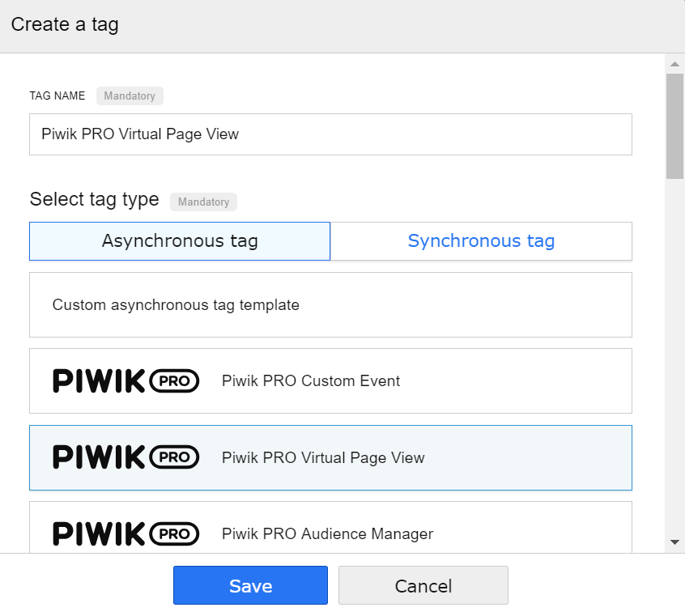Click the Tag Name input field

tap(330, 134)
